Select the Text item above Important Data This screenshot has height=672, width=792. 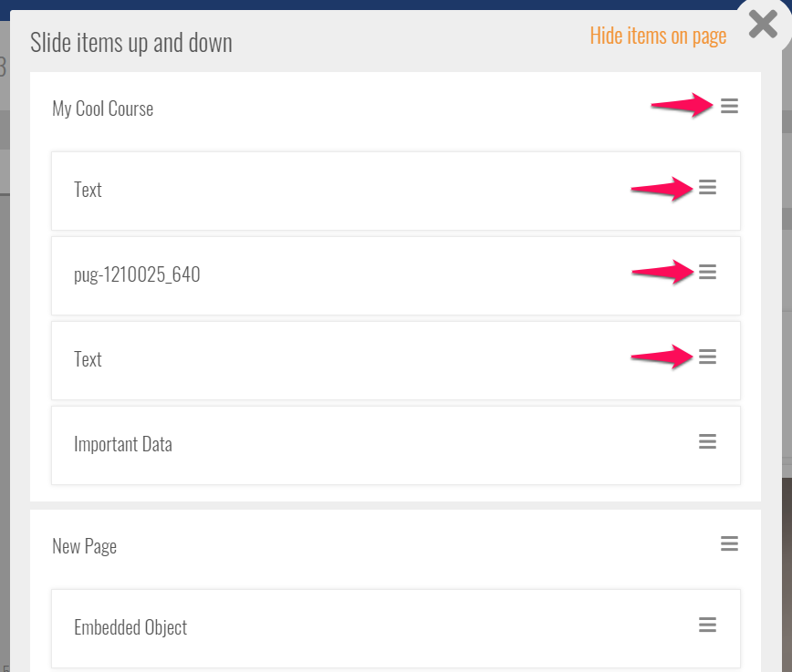coord(88,359)
